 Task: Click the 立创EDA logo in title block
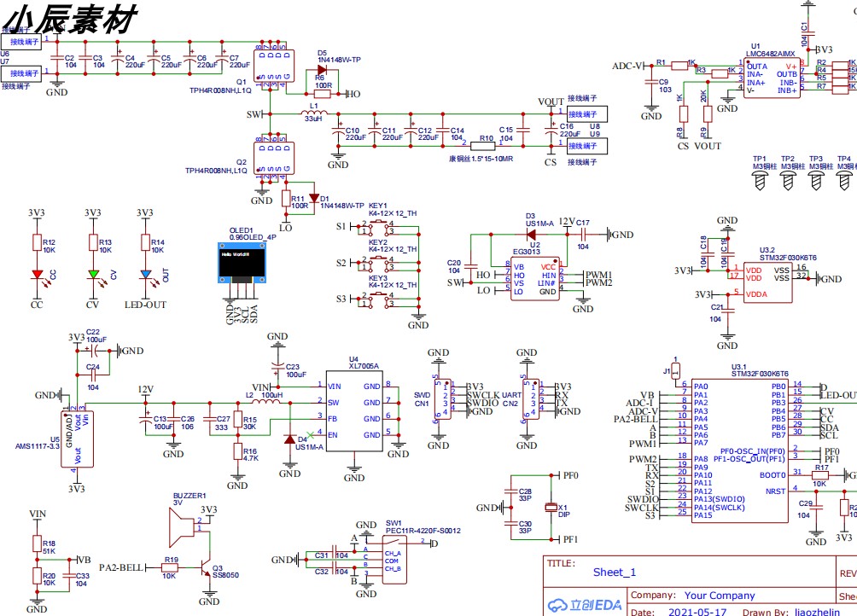point(586,605)
